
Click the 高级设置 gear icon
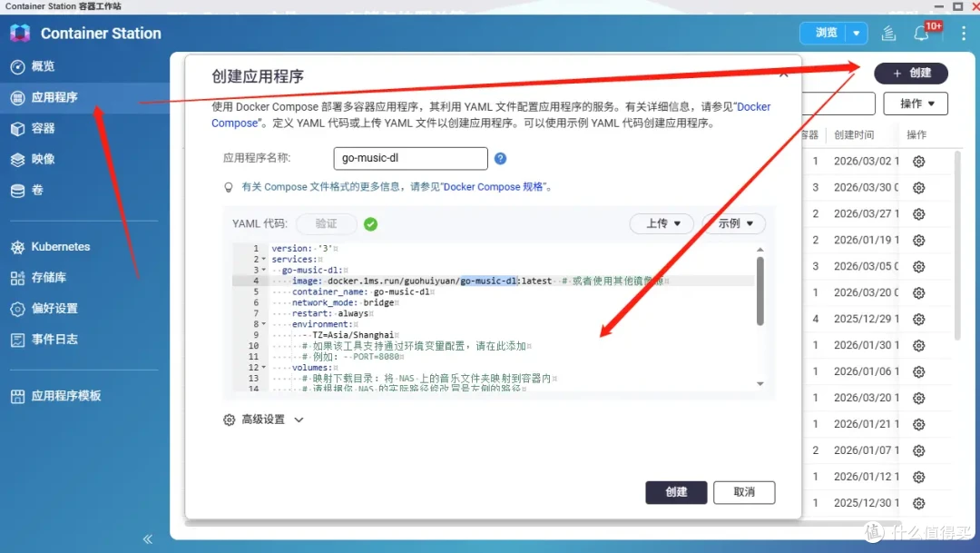pyautogui.click(x=230, y=420)
